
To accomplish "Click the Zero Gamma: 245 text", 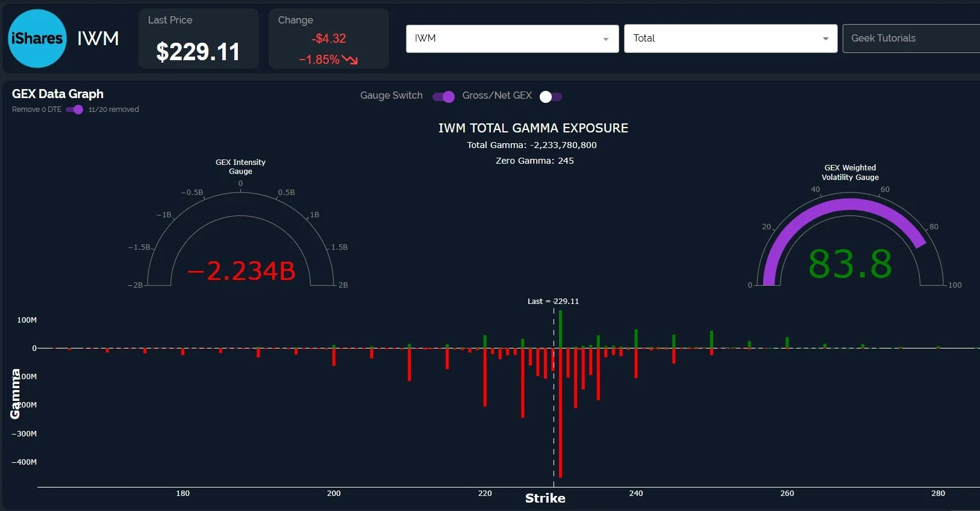I will pos(535,161).
